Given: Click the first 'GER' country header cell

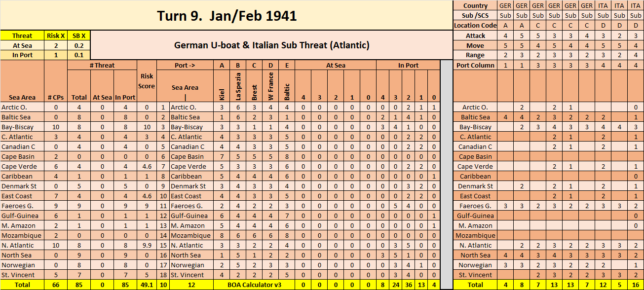Looking at the screenshot, I should [505, 6].
